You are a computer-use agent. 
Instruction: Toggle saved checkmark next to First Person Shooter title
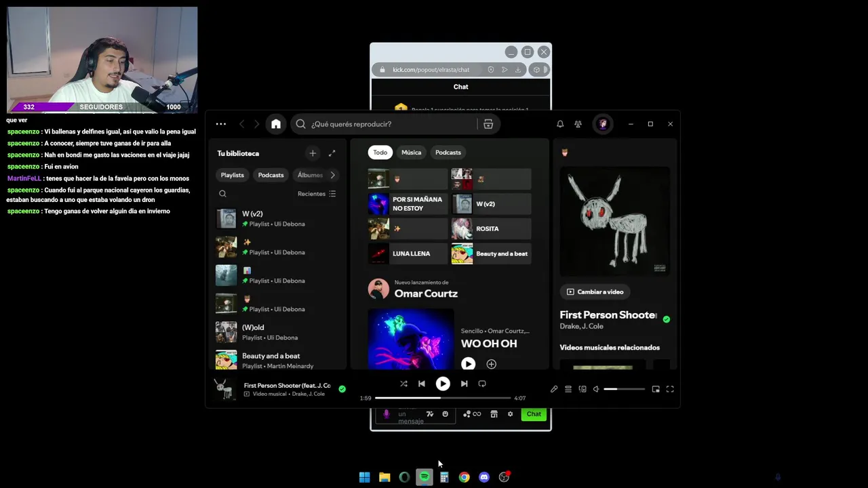[667, 319]
